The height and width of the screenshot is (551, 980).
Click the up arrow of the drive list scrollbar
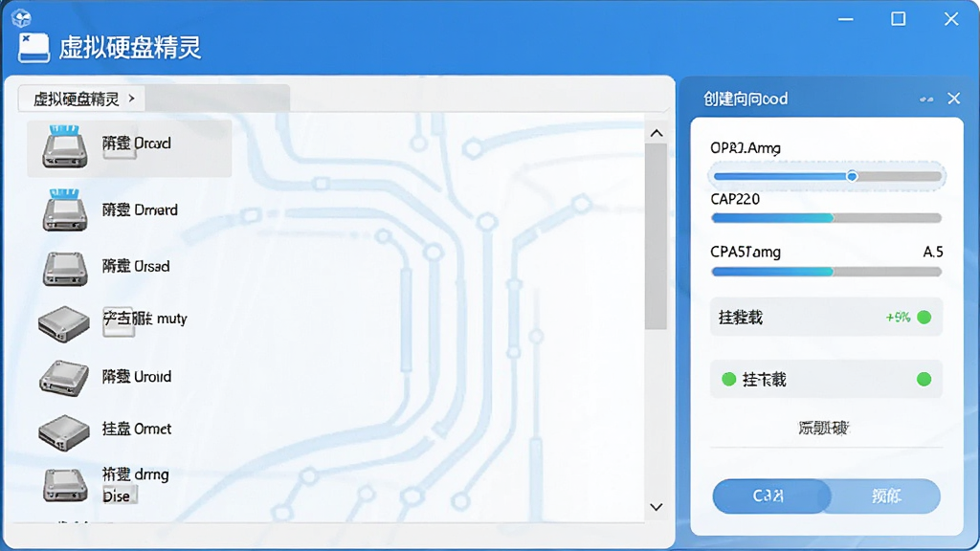point(657,133)
